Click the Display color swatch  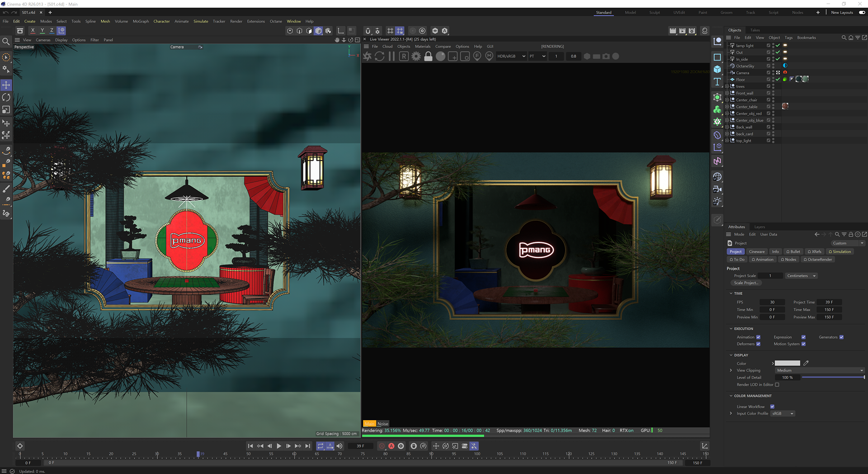[787, 363]
